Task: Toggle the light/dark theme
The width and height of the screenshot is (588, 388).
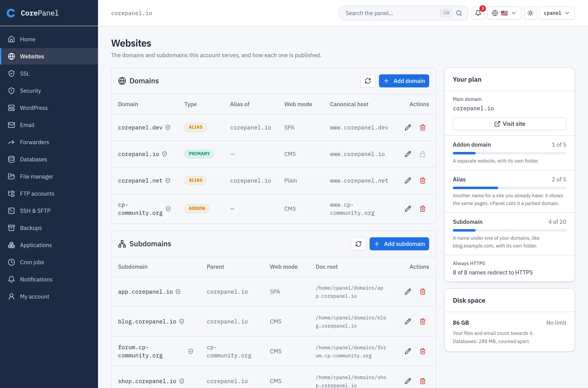Action: [530, 13]
